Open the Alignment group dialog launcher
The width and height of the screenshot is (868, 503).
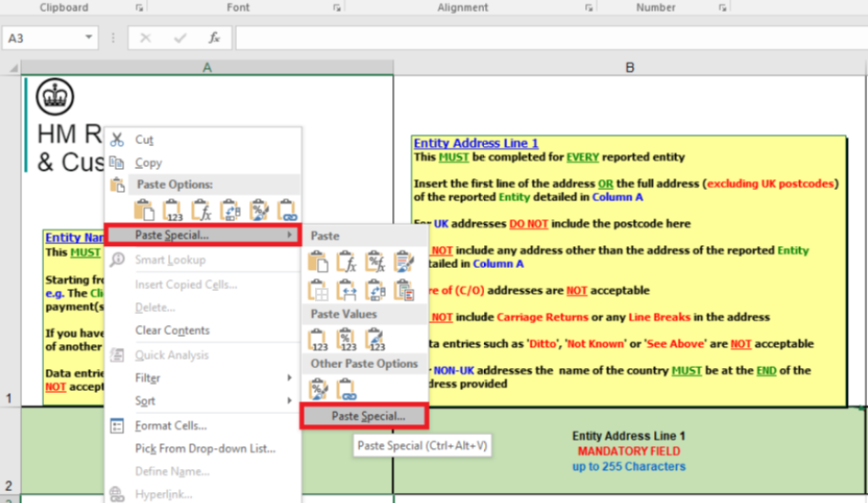pos(589,7)
